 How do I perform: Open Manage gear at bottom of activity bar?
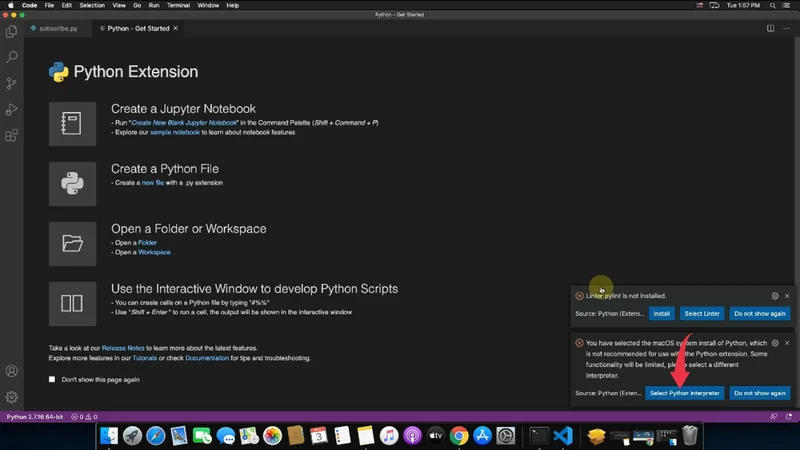coord(12,397)
